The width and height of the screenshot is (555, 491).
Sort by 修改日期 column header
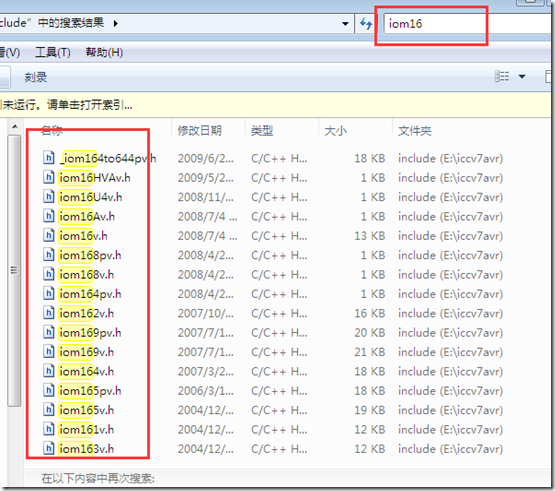(200, 131)
